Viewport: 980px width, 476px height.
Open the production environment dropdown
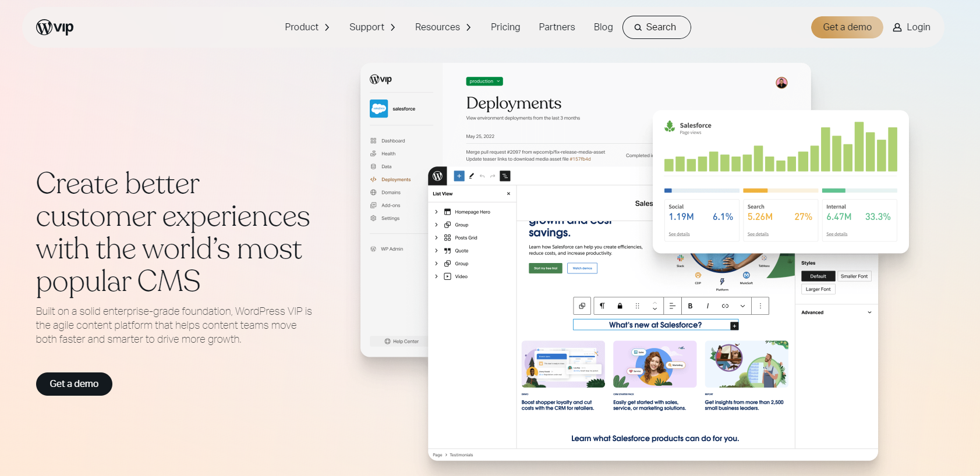click(484, 81)
